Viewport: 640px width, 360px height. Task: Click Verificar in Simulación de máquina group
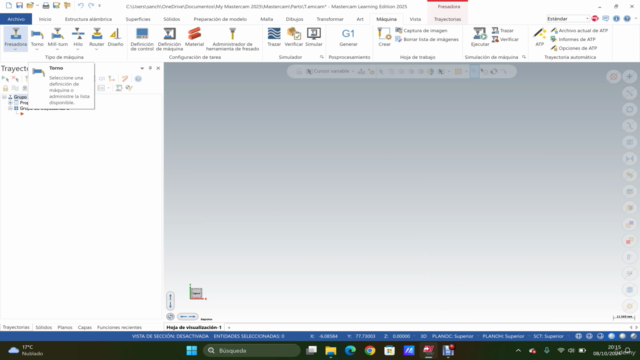click(x=505, y=40)
